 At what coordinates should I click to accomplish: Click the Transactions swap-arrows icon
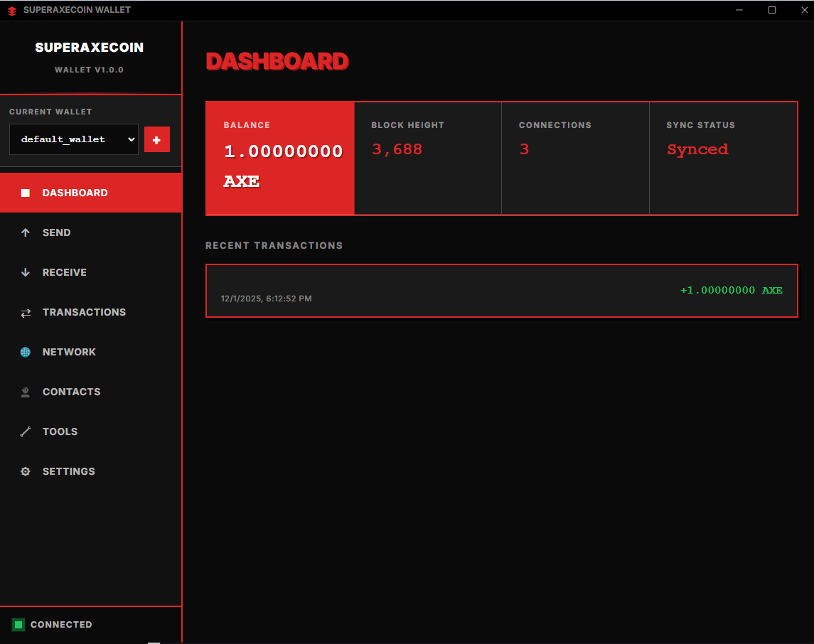[26, 313]
